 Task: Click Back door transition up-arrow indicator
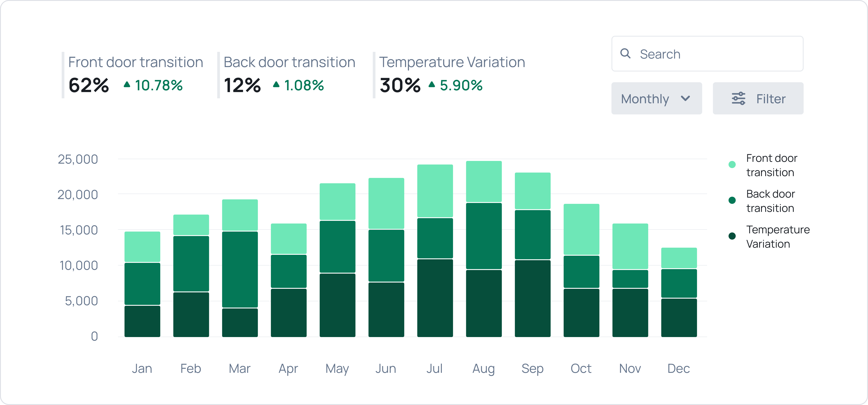(x=276, y=84)
